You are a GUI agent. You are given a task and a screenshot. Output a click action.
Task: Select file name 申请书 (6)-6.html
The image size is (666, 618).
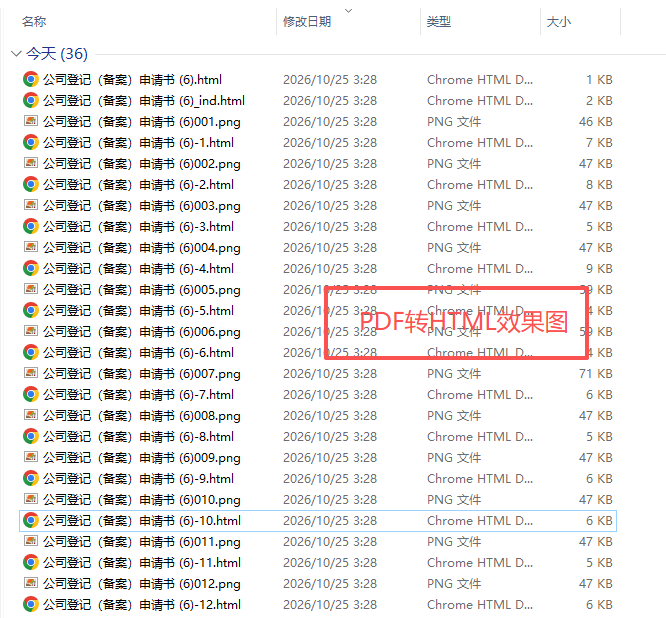[x=138, y=353]
